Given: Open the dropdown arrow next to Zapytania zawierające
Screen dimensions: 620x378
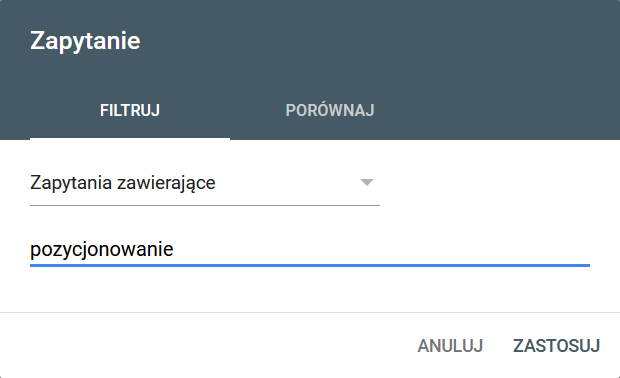Looking at the screenshot, I should tap(367, 182).
